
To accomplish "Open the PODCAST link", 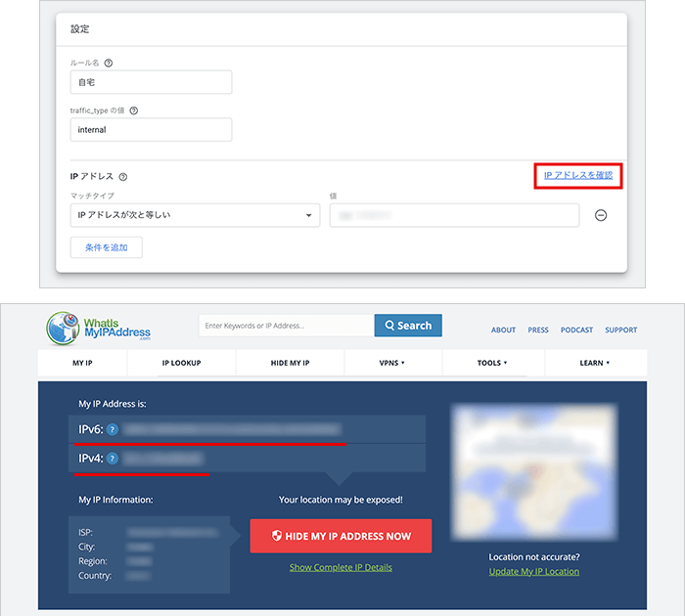I will 576,330.
